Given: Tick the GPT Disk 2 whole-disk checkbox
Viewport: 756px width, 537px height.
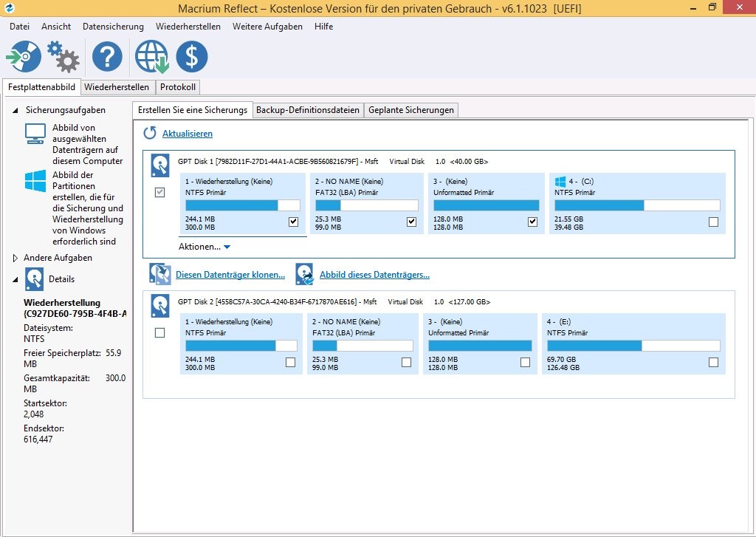Looking at the screenshot, I should (159, 333).
